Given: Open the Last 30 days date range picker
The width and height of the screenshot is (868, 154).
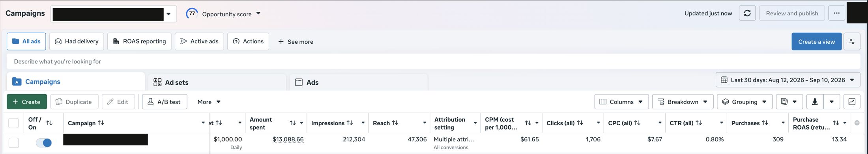Looking at the screenshot, I should [788, 80].
